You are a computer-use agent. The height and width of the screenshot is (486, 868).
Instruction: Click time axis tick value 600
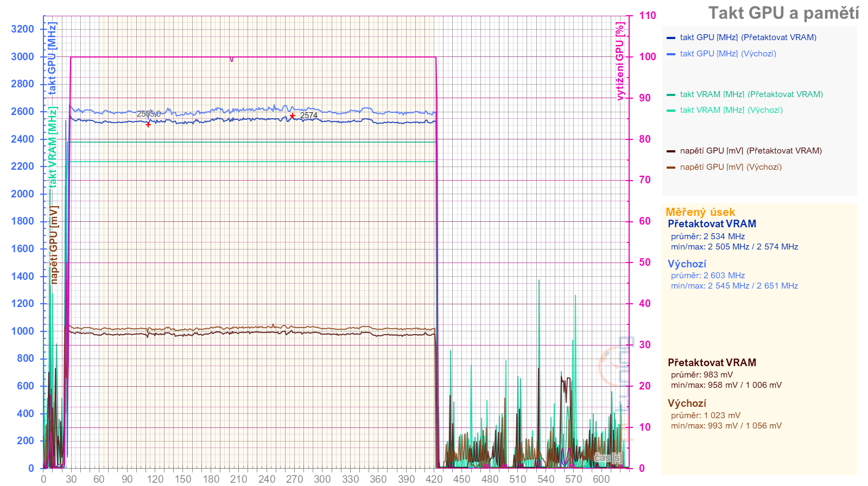point(601,479)
